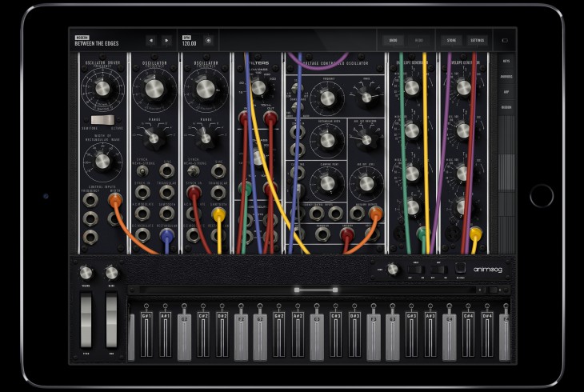Open the Keys tab in side panel
The image size is (584, 392).
(x=506, y=60)
